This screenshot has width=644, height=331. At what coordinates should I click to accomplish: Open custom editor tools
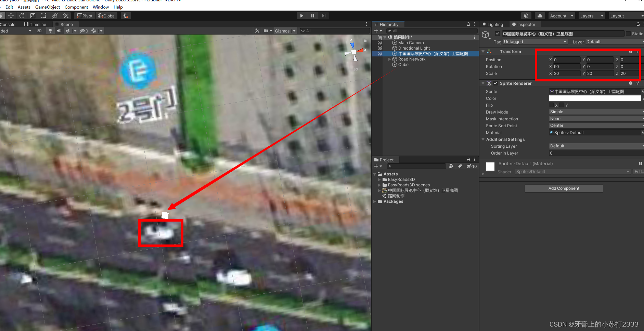tap(66, 16)
